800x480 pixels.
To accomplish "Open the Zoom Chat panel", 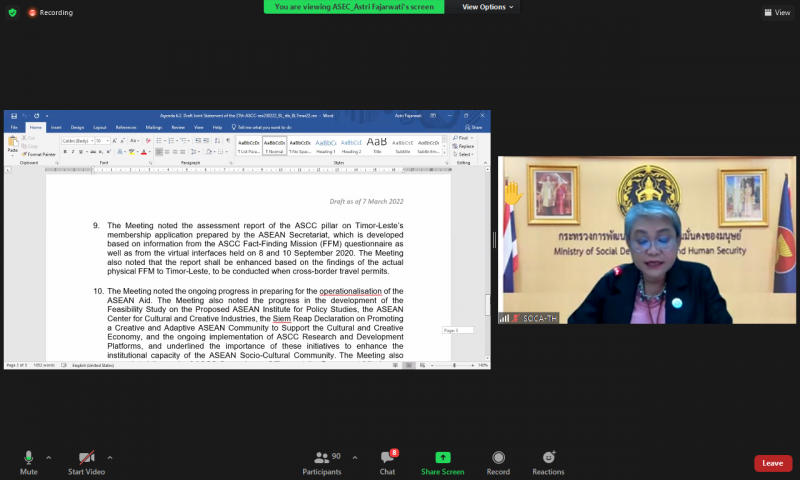I will [387, 463].
